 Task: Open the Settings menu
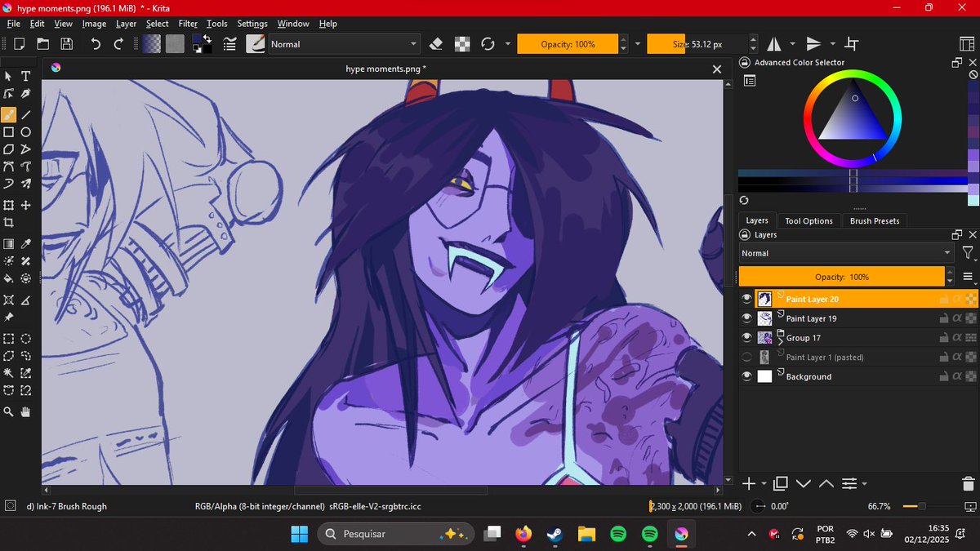(x=252, y=24)
